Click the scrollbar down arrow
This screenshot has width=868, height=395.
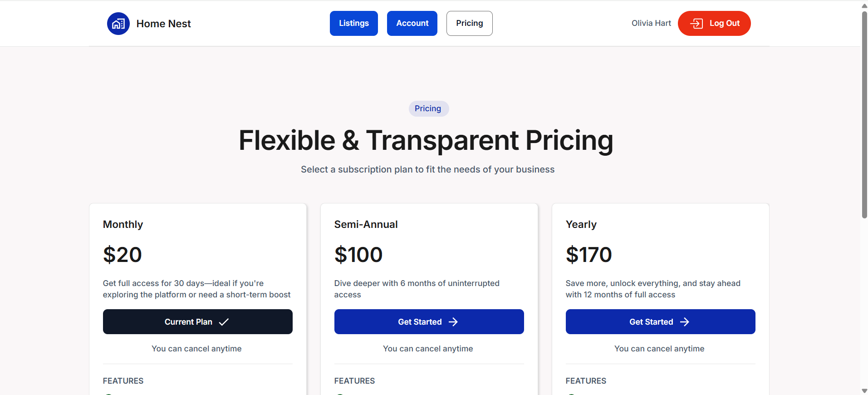tap(864, 391)
